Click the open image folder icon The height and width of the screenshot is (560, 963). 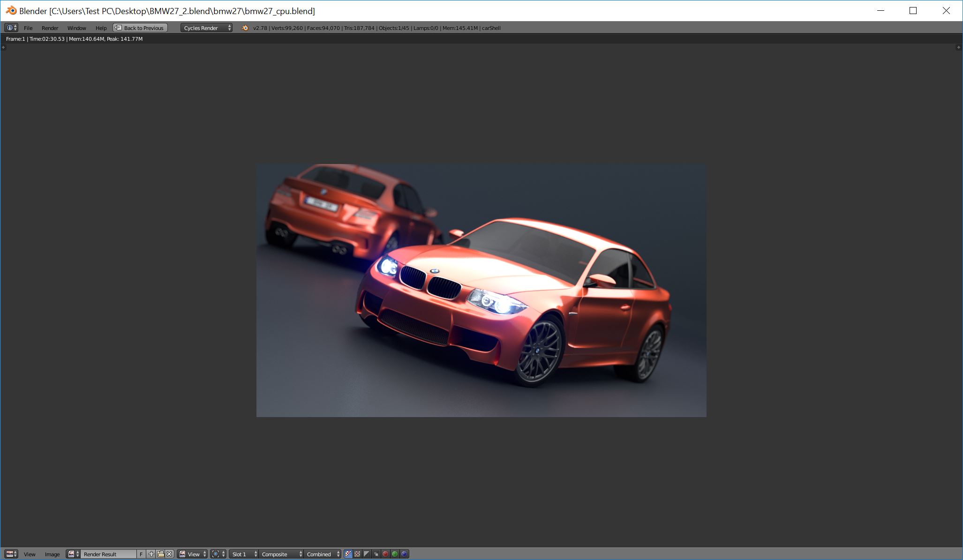pos(160,554)
